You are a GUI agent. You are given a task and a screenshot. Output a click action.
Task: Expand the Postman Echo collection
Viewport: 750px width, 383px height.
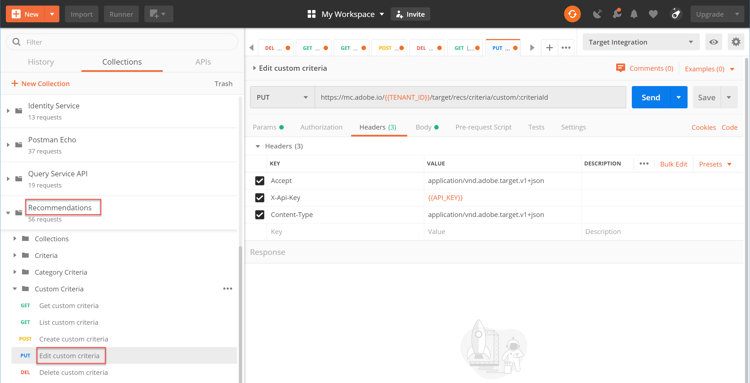(x=8, y=144)
